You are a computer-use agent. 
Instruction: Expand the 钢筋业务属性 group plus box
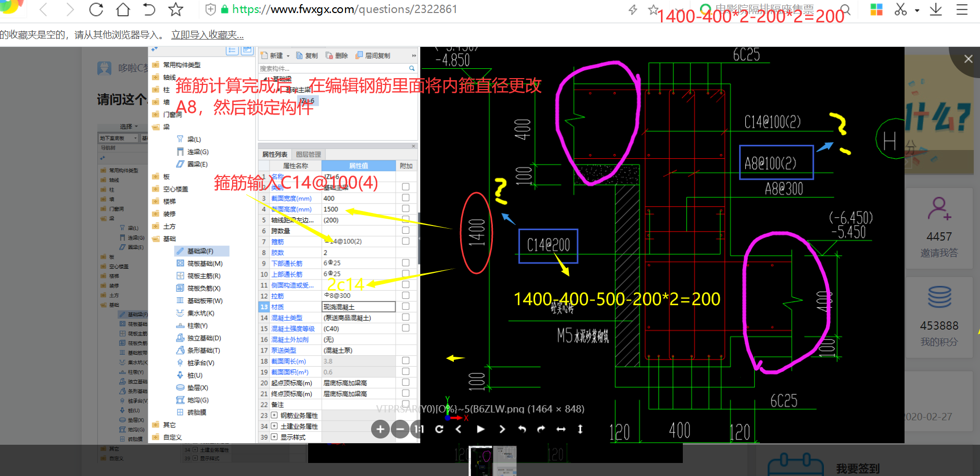click(274, 415)
